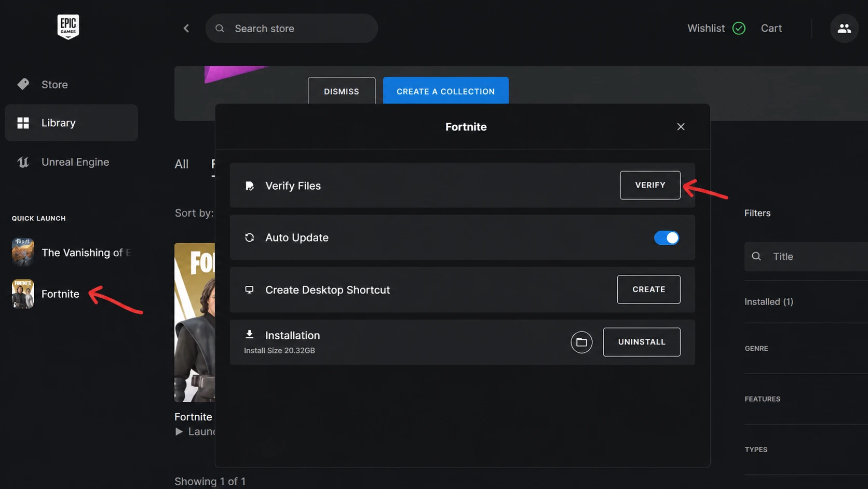Click CREATE A COLLECTION button
This screenshot has width=868, height=489.
446,91
